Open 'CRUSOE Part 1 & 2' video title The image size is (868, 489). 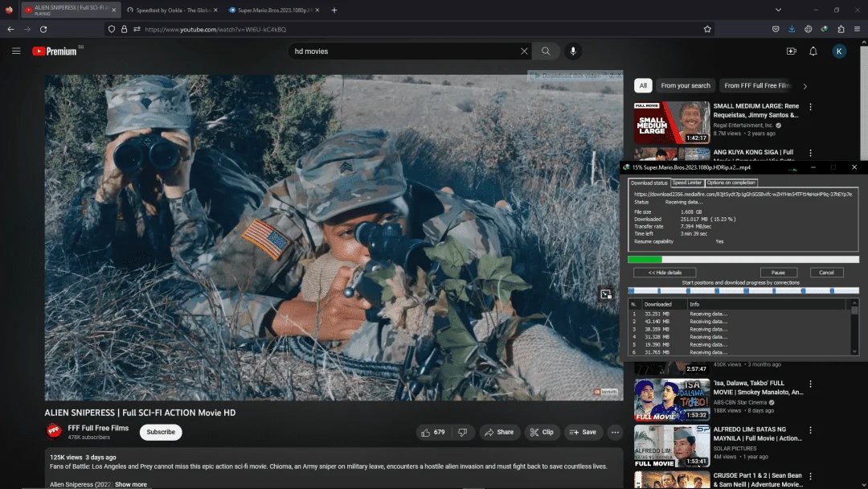coord(758,479)
